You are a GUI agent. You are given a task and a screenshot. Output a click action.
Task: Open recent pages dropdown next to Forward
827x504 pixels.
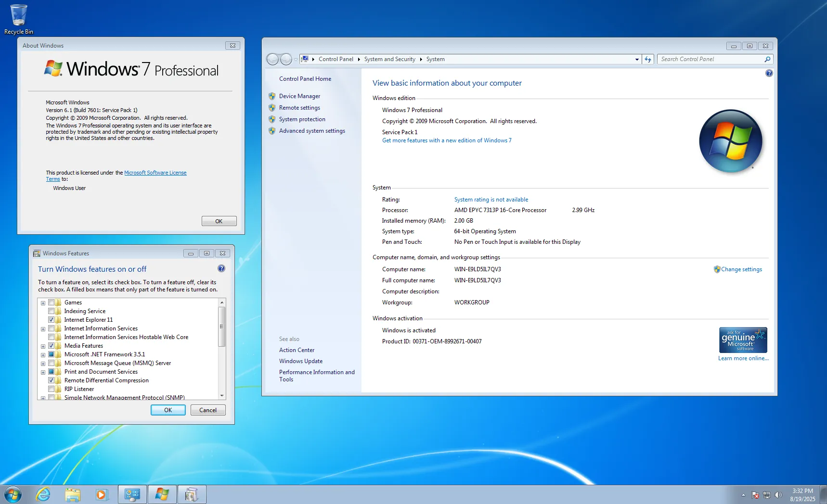(x=296, y=59)
